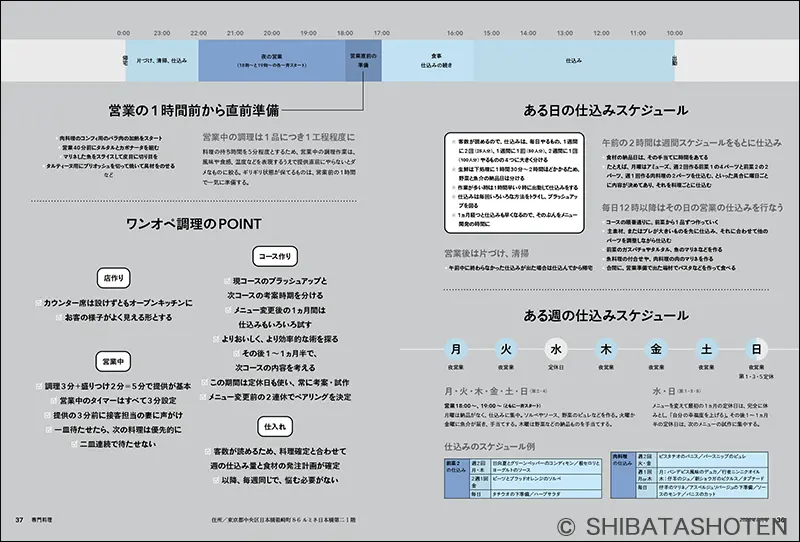The image size is (800, 542).
Task: Click the 仕入れ pill label
Action: tap(275, 427)
